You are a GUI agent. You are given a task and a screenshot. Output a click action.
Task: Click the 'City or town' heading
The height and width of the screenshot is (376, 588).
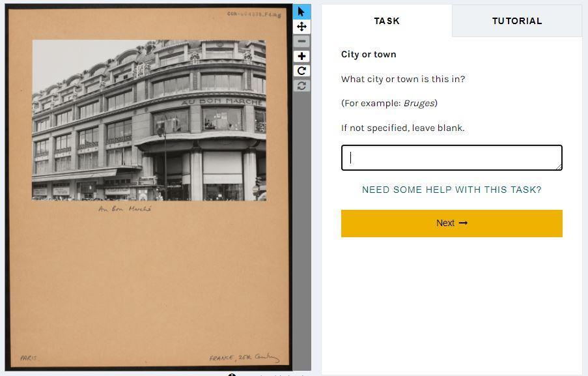point(369,54)
